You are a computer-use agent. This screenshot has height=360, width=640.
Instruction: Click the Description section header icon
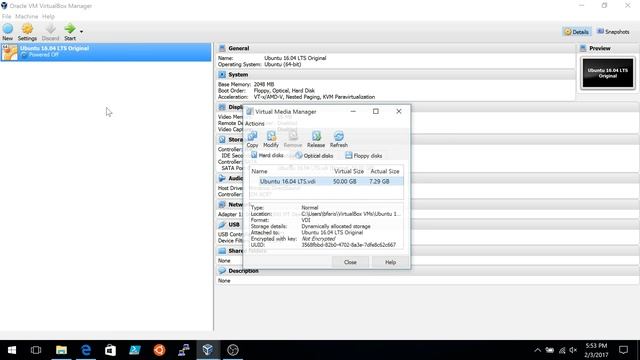(222, 271)
